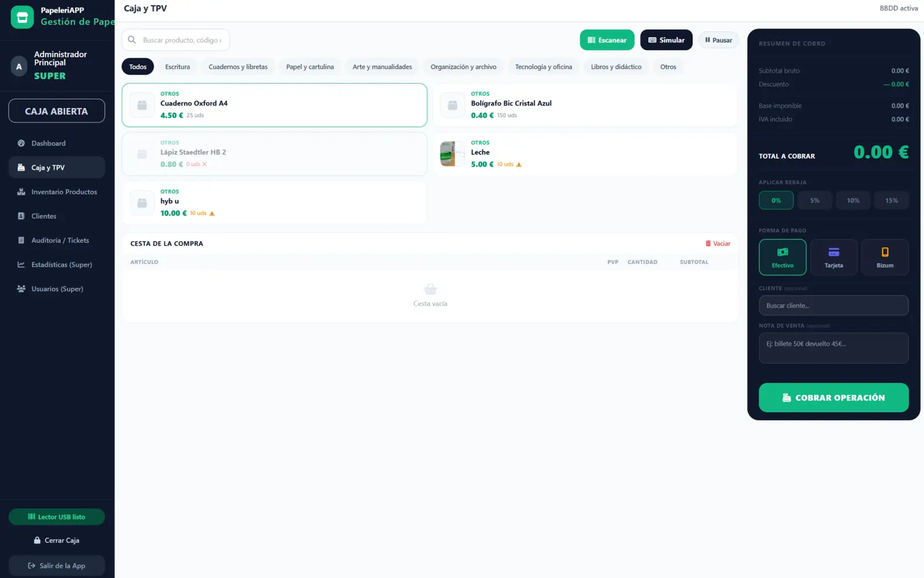Empty the basket with Vaciar
Screen dimensions: 924x578
[x=718, y=244]
